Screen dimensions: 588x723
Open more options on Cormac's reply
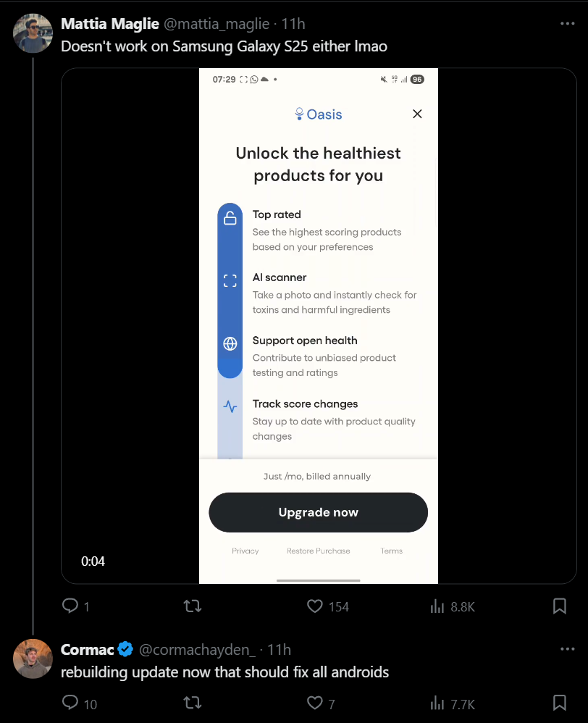[567, 649]
